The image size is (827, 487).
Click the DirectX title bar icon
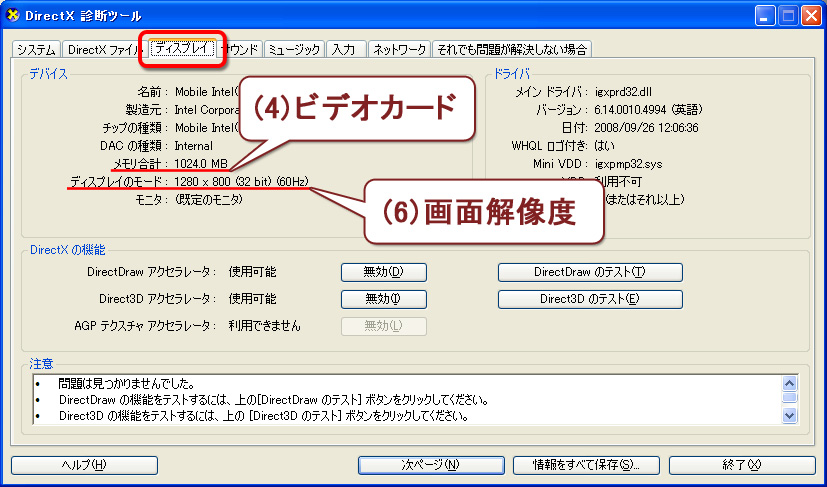point(13,15)
